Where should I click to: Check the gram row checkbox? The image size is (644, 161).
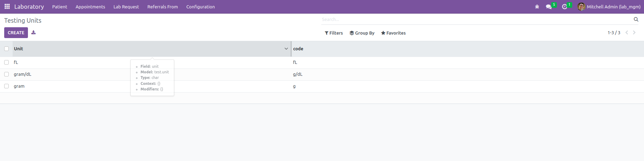tap(6, 86)
